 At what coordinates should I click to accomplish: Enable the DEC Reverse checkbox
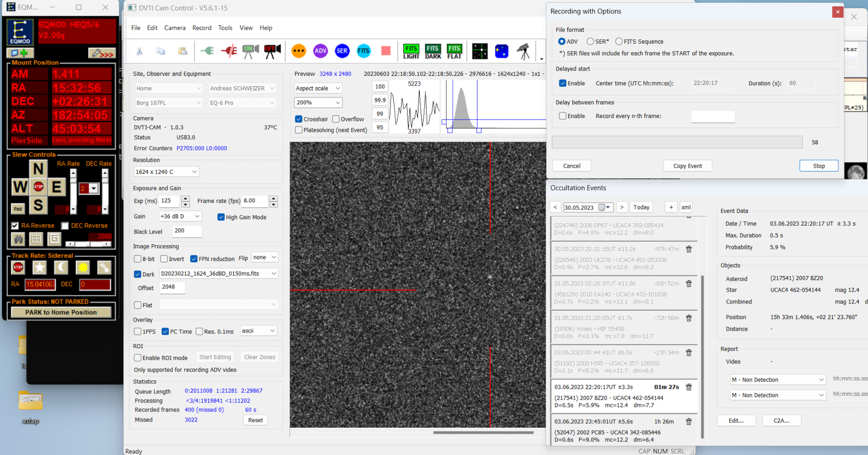point(65,226)
